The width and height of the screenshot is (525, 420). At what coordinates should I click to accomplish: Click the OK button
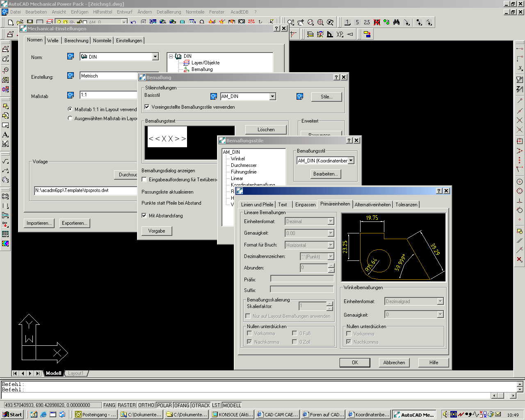tap(355, 363)
